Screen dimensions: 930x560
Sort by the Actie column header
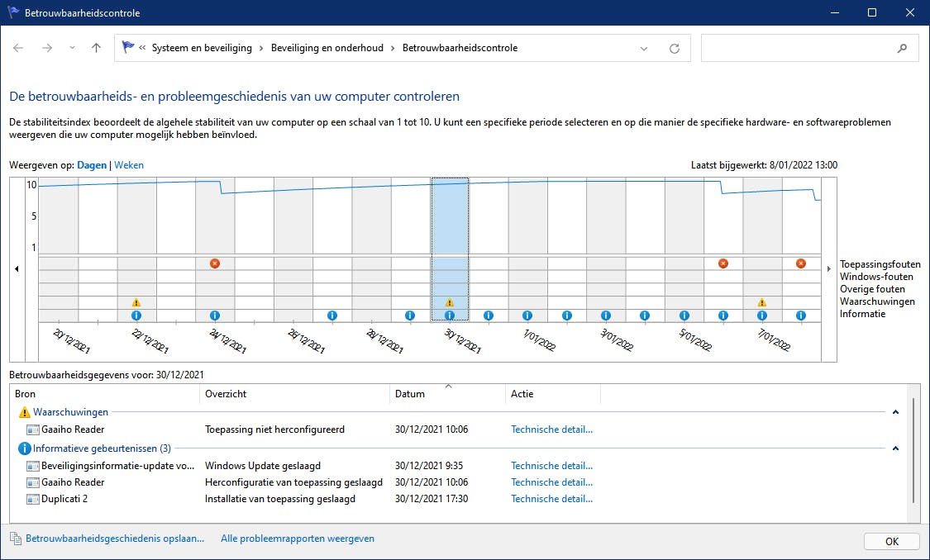[x=553, y=393]
